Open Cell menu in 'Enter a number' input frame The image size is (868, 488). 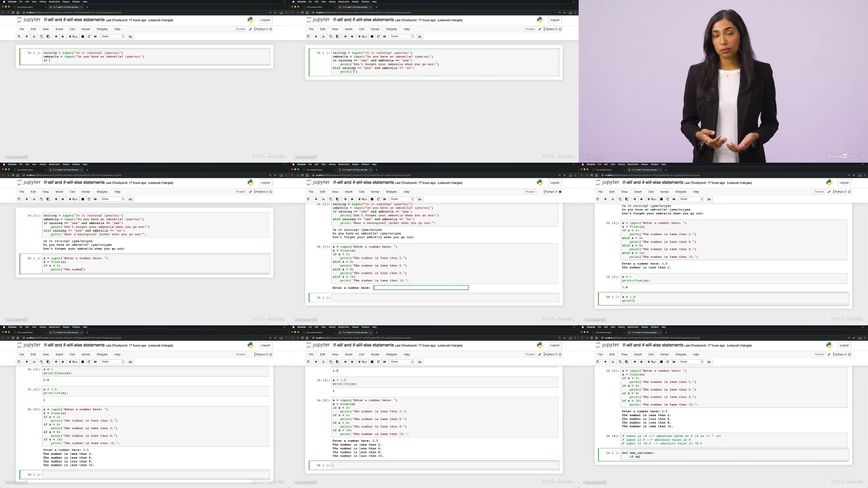(x=362, y=192)
